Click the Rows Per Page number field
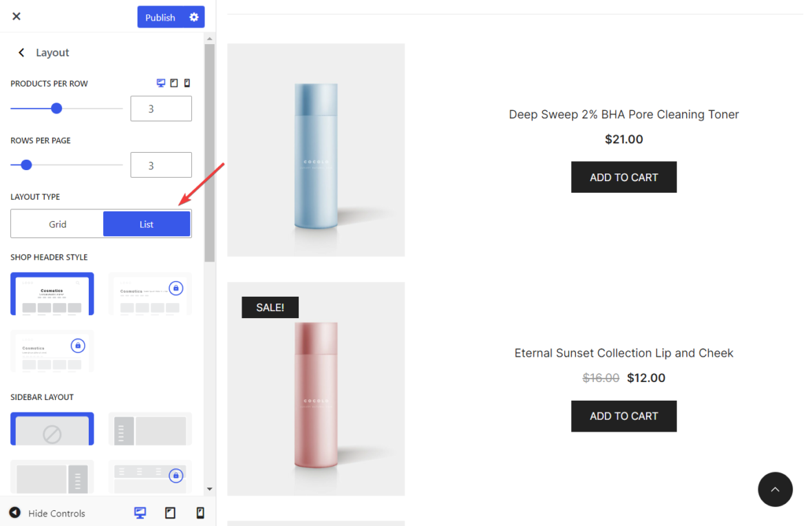This screenshot has height=526, width=812. point(160,165)
